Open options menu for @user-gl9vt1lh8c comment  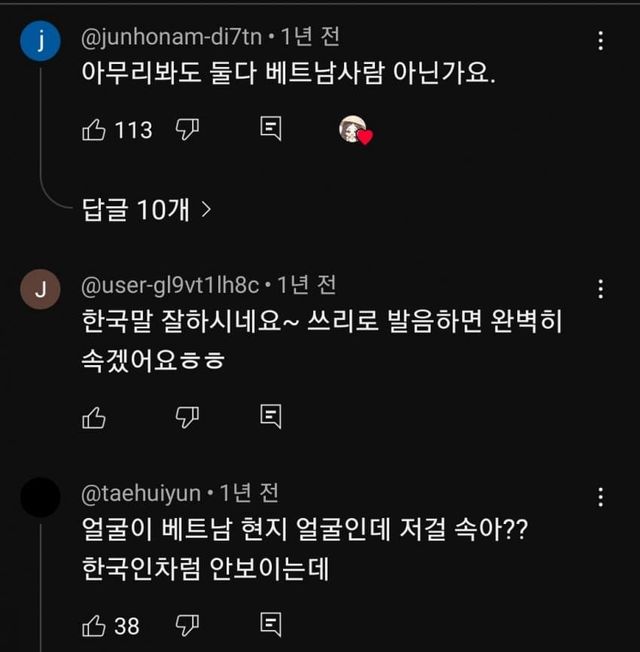click(x=600, y=289)
